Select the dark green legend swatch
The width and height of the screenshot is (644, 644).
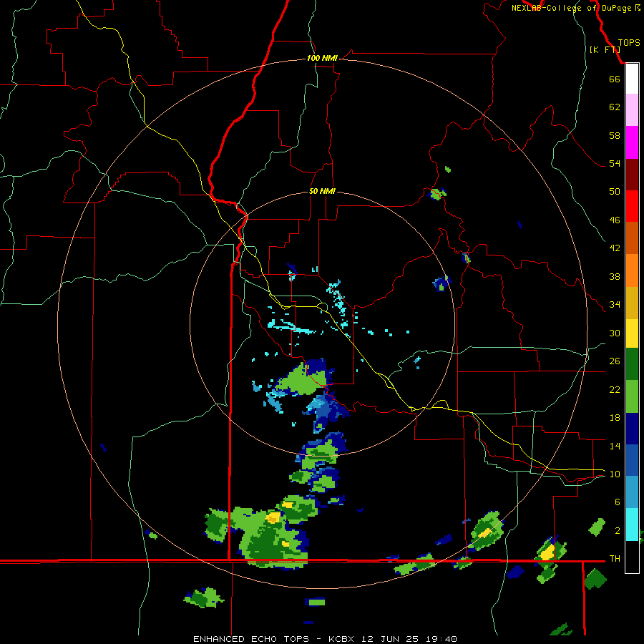[632, 364]
